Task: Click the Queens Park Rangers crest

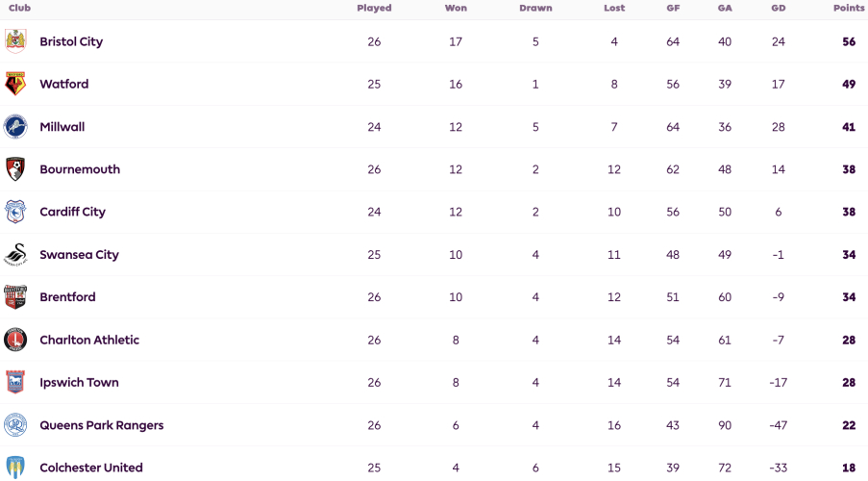Action: click(15, 425)
